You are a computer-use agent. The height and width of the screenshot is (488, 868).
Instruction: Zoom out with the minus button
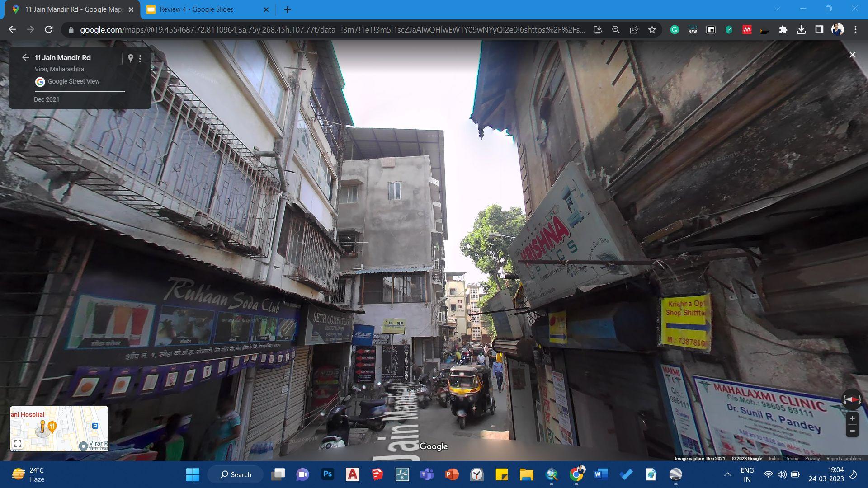coord(852,431)
